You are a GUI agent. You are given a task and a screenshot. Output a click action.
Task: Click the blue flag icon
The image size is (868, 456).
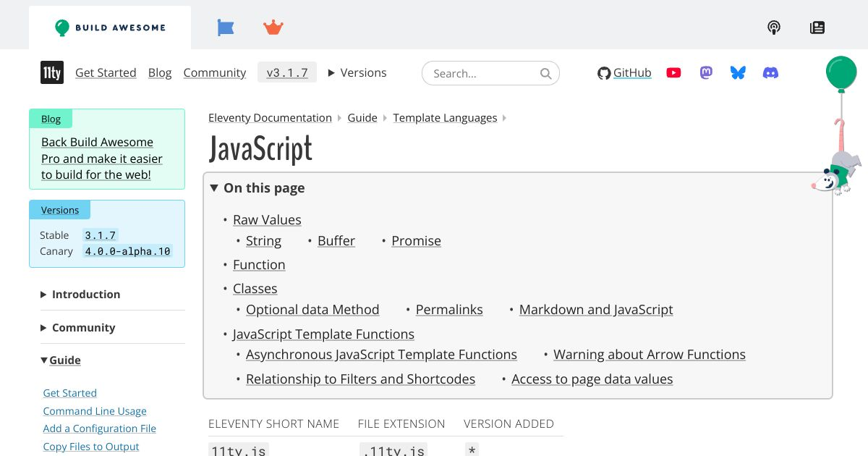226,28
